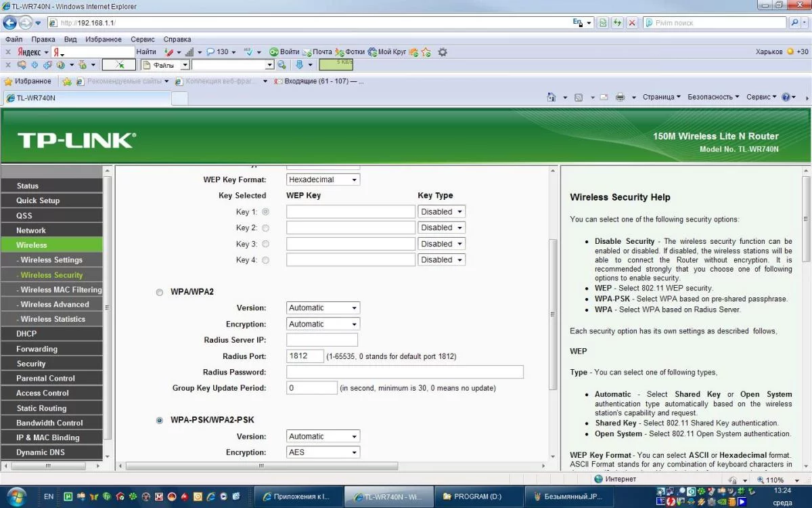Click the Print page icon
The width and height of the screenshot is (812, 508).
(x=620, y=97)
